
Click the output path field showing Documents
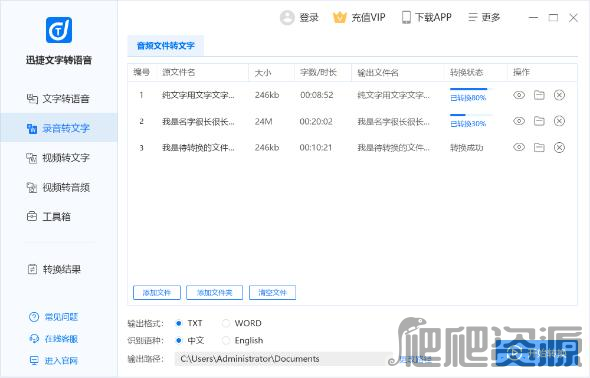click(282, 359)
